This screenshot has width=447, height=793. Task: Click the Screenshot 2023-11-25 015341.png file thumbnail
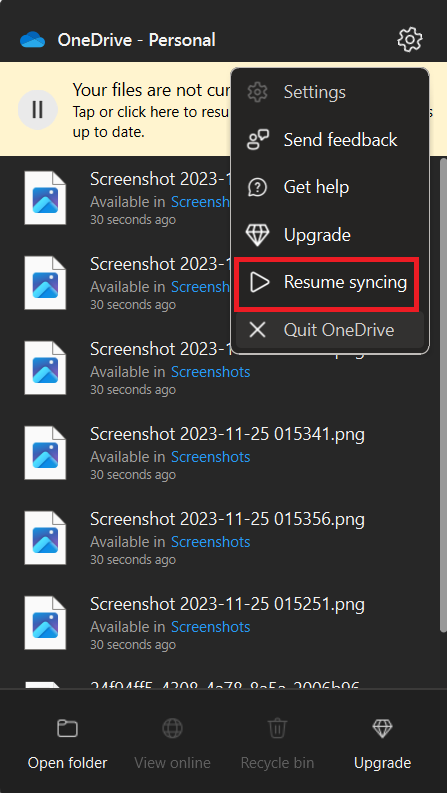45,453
